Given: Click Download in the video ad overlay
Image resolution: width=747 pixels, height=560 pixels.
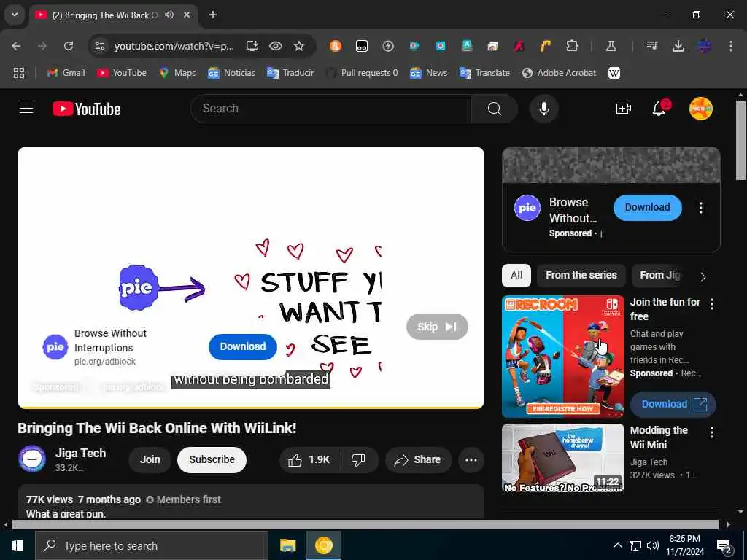Looking at the screenshot, I should pos(242,346).
